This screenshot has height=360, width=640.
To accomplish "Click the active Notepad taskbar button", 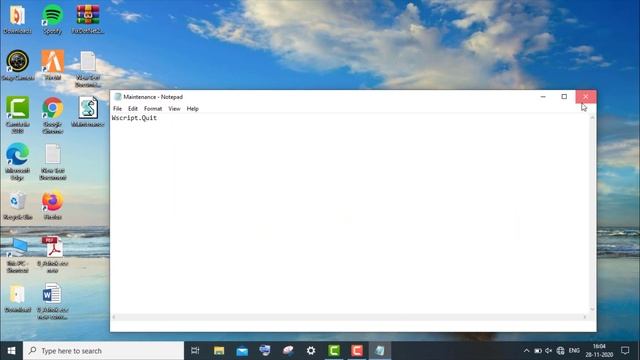I will point(380,351).
